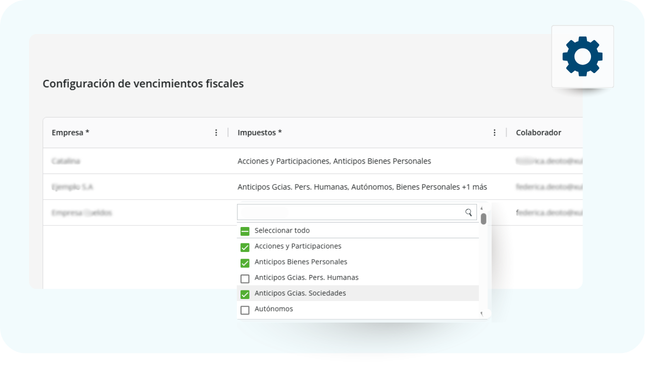Open the cell ending with '+1 más'
Screen dimensions: 646x365
(x=362, y=187)
